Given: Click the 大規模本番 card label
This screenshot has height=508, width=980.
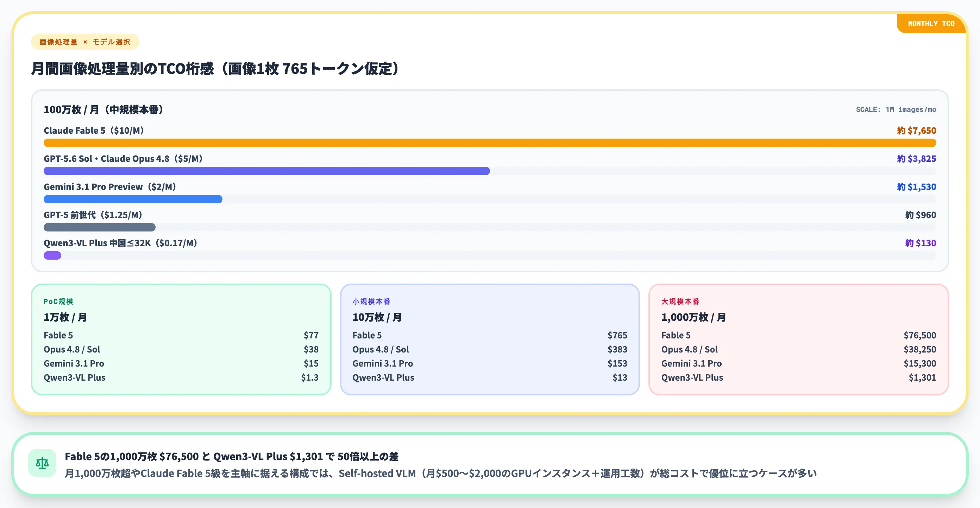Looking at the screenshot, I should [680, 301].
